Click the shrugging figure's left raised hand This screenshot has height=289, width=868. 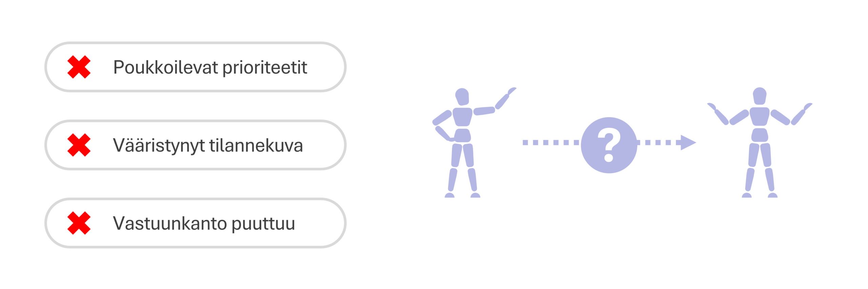tap(711, 106)
